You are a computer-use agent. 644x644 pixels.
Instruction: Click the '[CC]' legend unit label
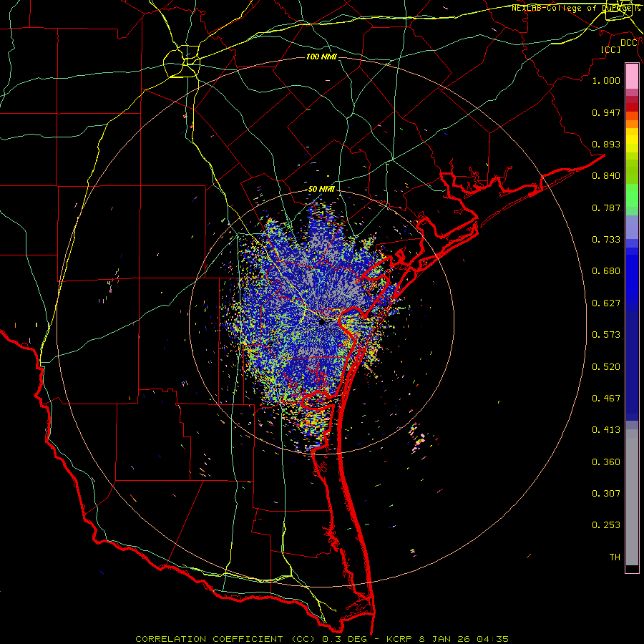(x=611, y=49)
